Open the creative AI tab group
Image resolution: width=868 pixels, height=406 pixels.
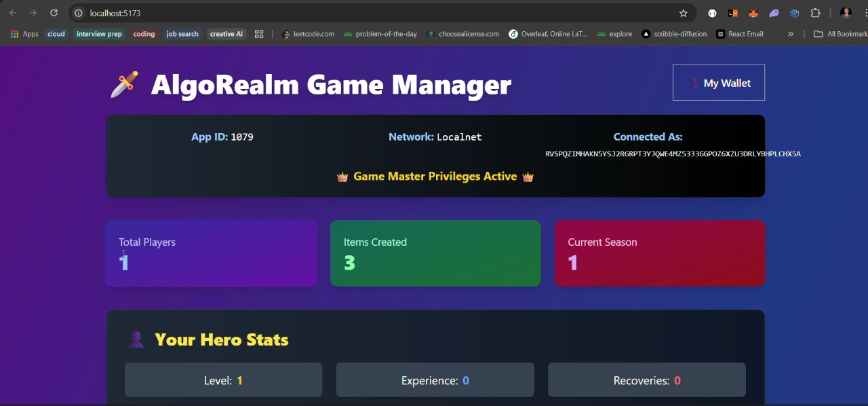click(226, 34)
